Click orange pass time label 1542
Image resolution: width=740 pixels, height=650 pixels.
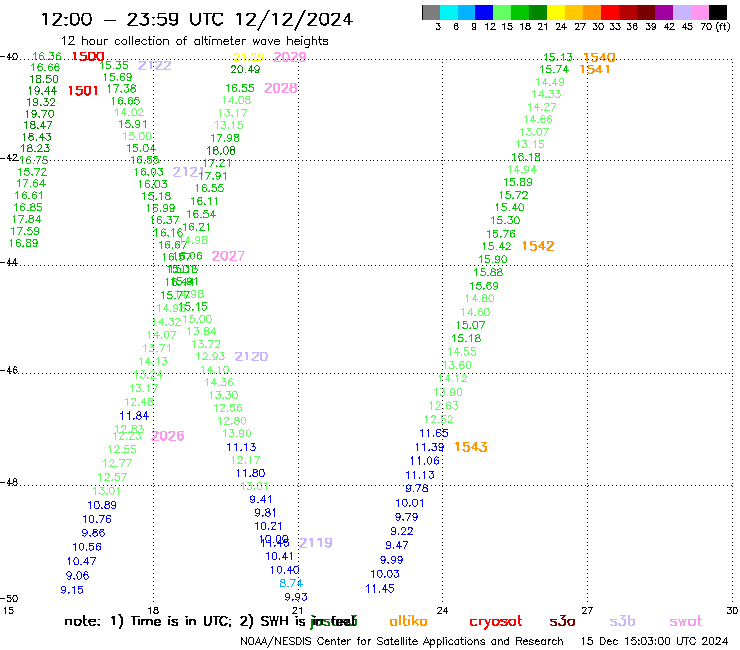tap(538, 246)
